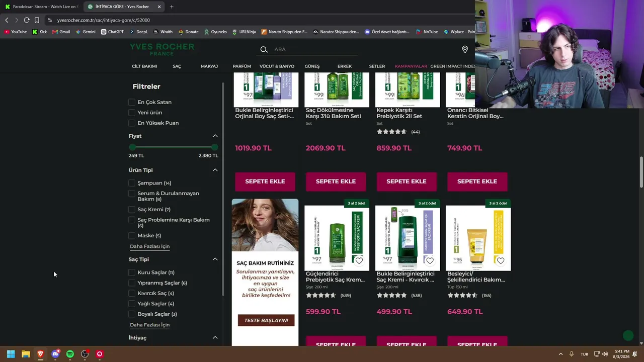Viewport: 644px width, 362px height.
Task: Click the bookmark icon beside the address bar
Action: (x=37, y=20)
